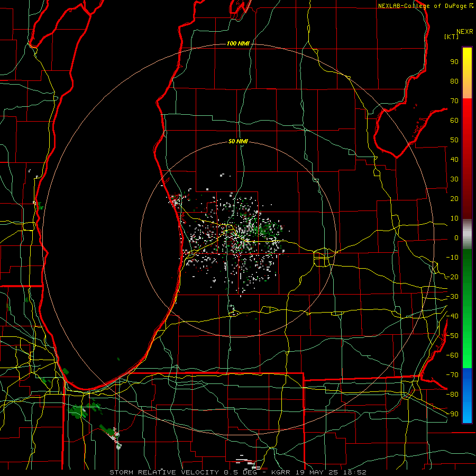Click the positive 20 scale value

click(x=454, y=198)
